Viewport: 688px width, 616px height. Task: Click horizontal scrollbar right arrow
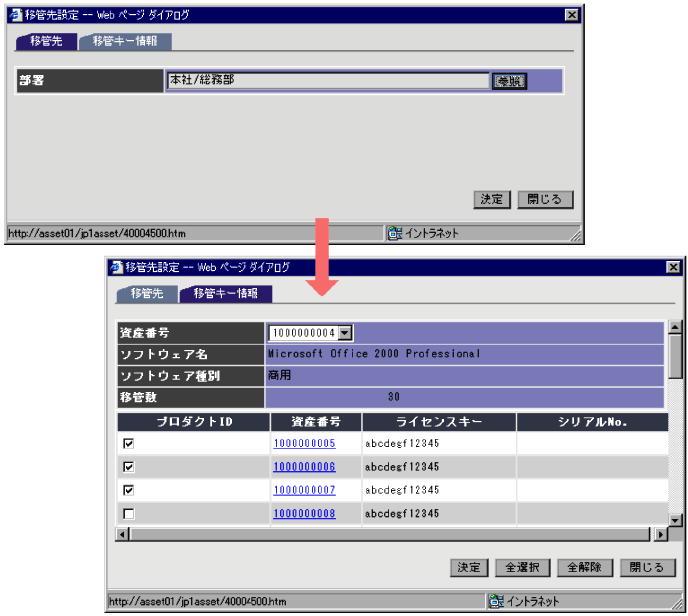(661, 534)
